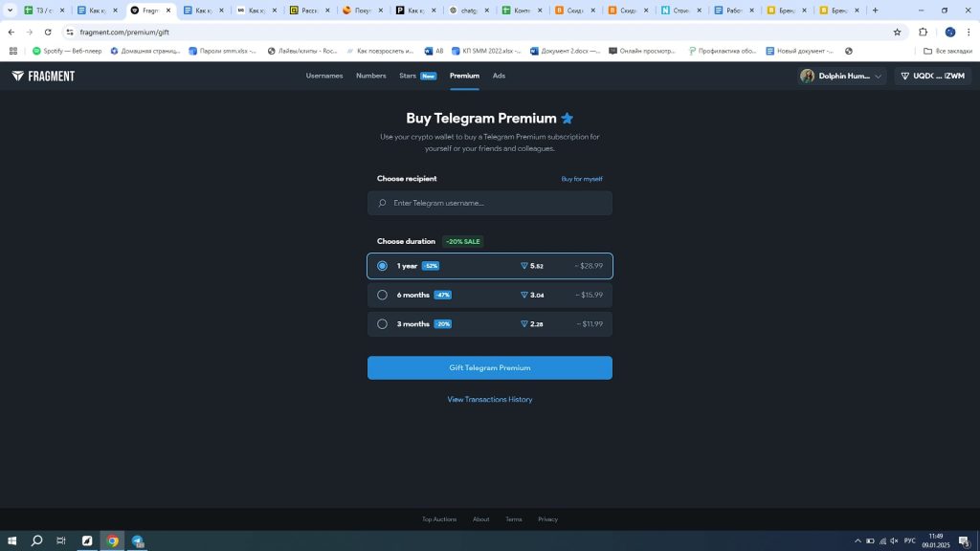This screenshot has width=980, height=551.
Task: Select the 3 months duration
Action: click(x=490, y=324)
